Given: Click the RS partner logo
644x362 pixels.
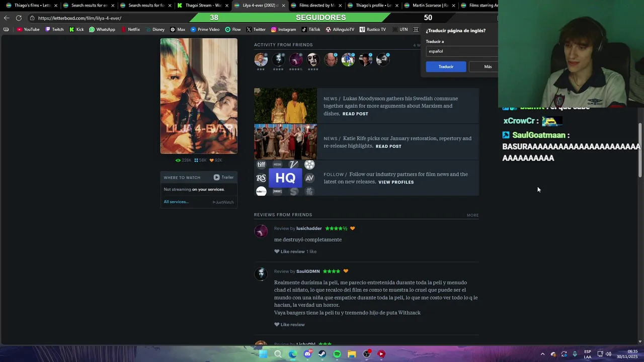Looking at the screenshot, I should [261, 178].
